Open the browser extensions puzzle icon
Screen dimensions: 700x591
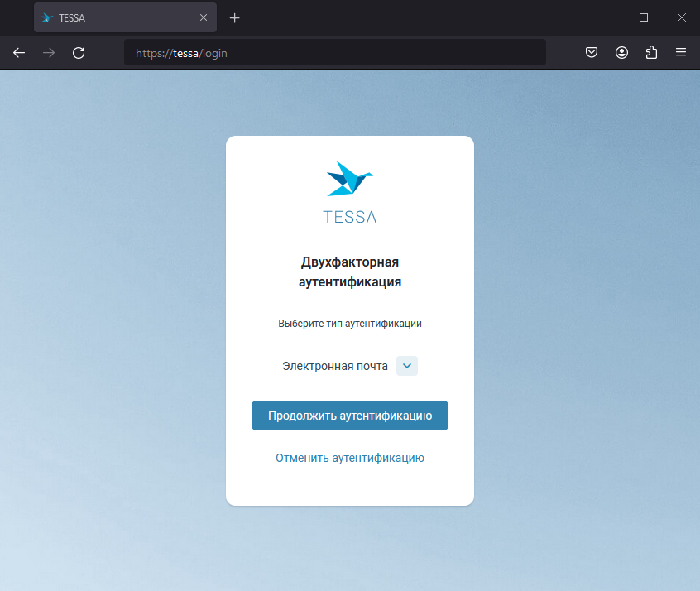(x=651, y=53)
